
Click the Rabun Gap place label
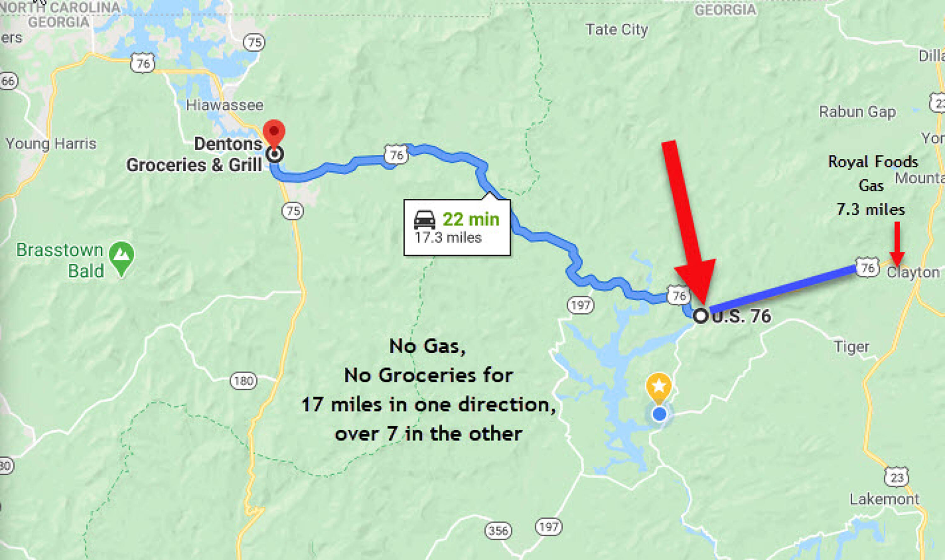tap(857, 112)
